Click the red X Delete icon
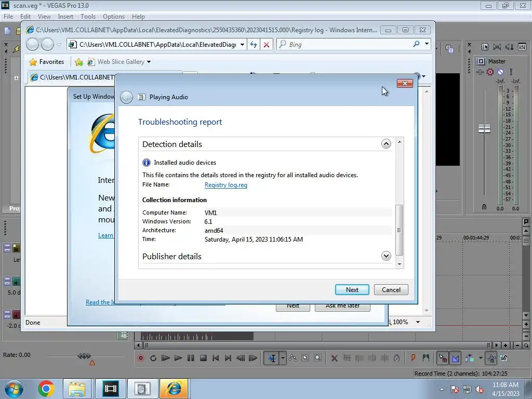The width and height of the screenshot is (532, 399). [334, 358]
